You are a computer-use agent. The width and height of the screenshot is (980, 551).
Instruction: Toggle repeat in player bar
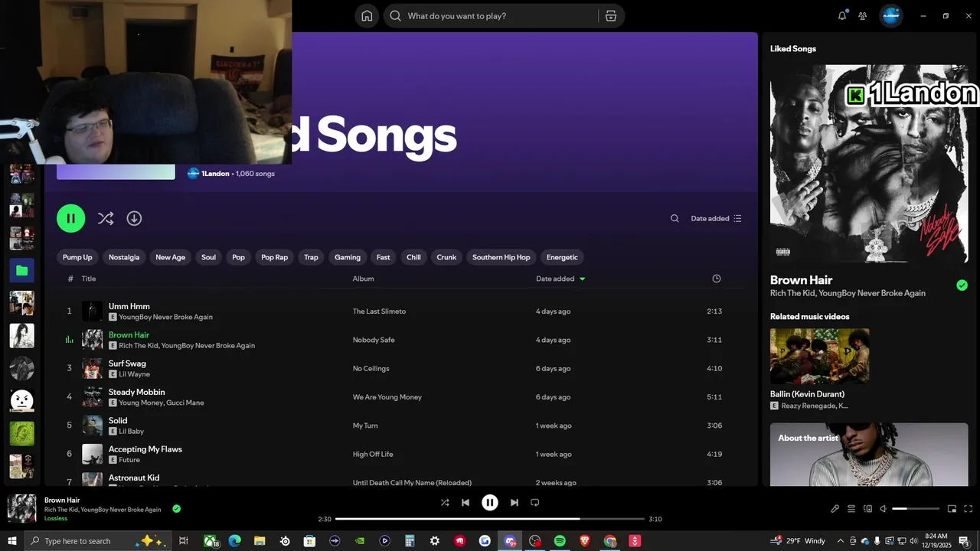click(x=535, y=503)
